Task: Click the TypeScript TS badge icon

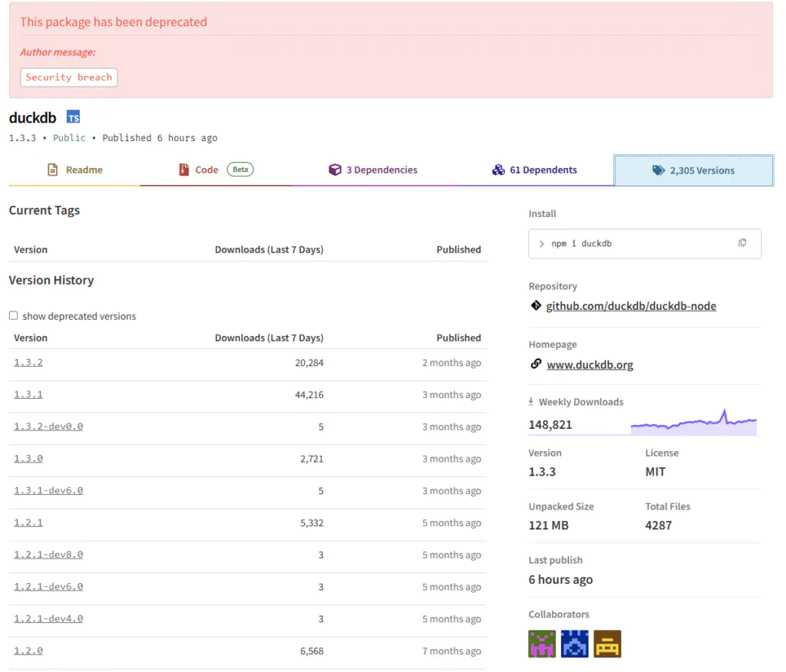Action: 73,117
